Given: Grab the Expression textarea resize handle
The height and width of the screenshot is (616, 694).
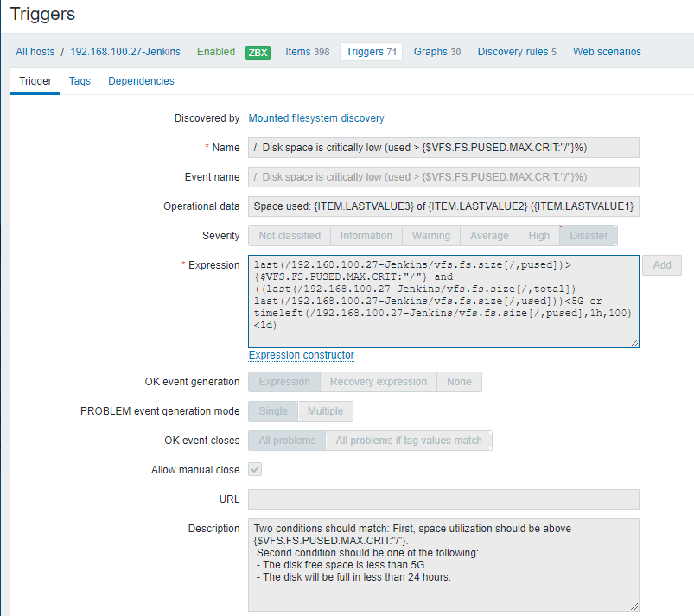Looking at the screenshot, I should (x=634, y=343).
